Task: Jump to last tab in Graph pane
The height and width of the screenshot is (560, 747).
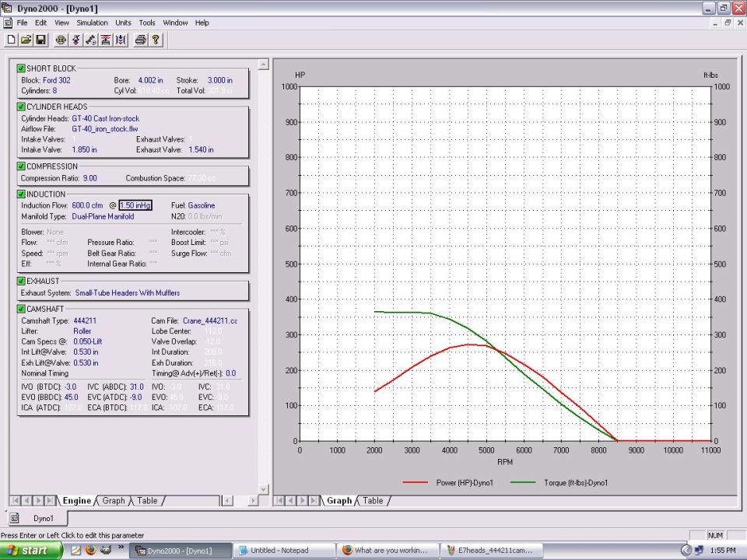Action: pyautogui.click(x=314, y=500)
